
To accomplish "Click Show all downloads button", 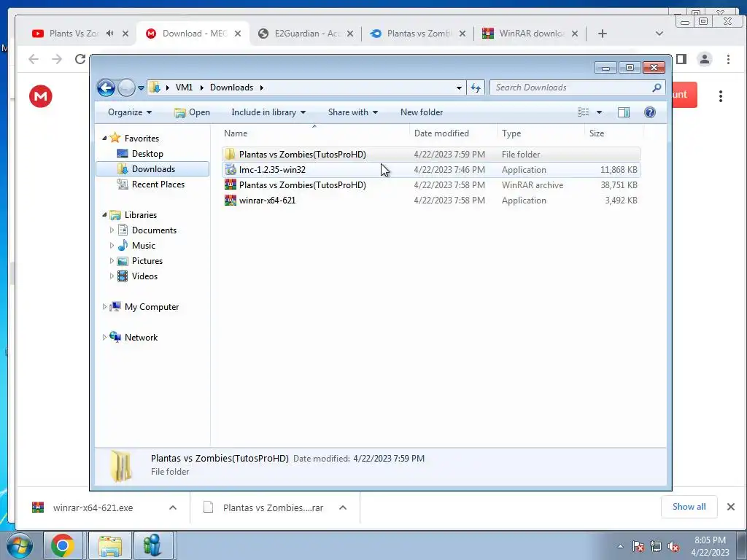I will (x=689, y=507).
